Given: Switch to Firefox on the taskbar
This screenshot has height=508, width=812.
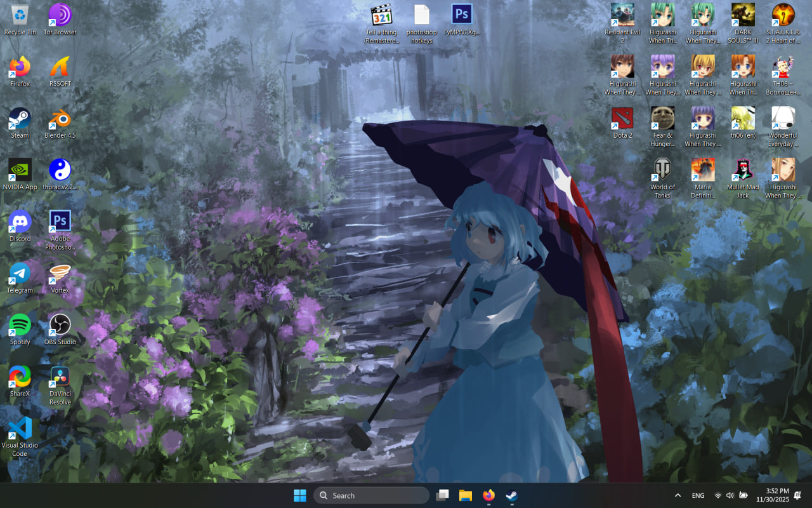Looking at the screenshot, I should pyautogui.click(x=488, y=495).
